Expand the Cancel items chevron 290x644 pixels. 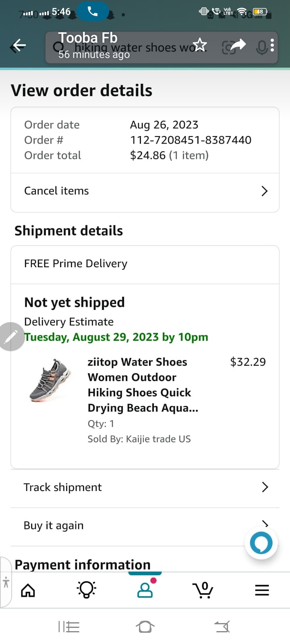pos(264,191)
